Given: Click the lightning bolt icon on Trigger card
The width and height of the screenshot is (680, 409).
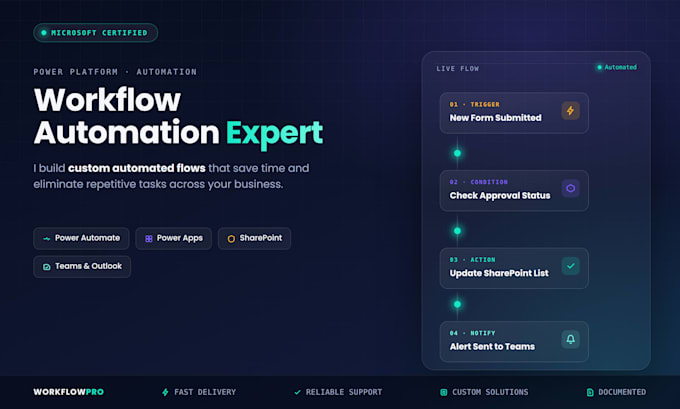Looking at the screenshot, I should pos(570,111).
